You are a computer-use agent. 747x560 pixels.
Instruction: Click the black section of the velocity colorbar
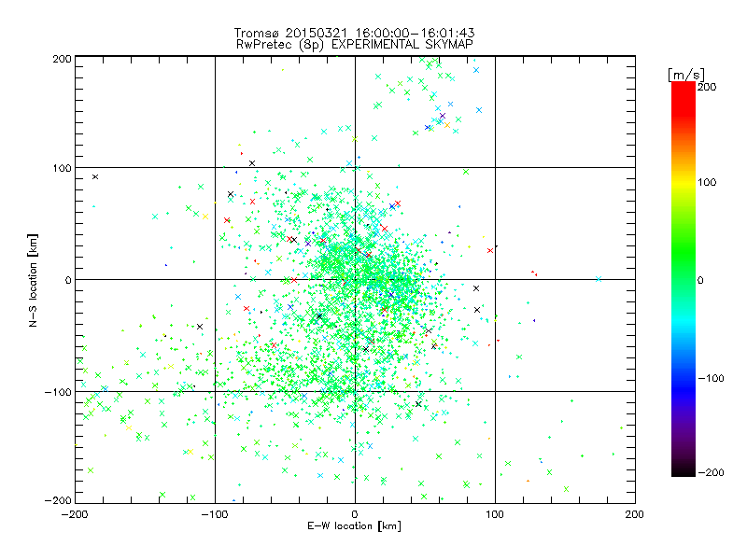[684, 469]
